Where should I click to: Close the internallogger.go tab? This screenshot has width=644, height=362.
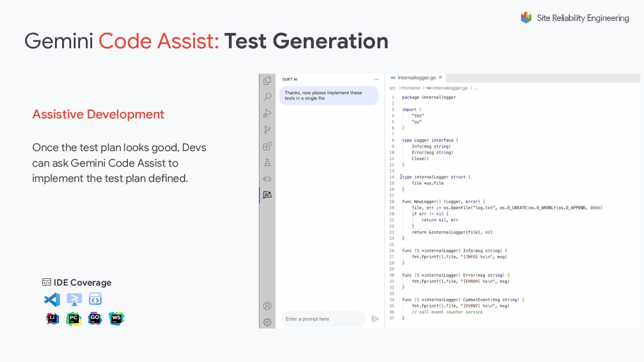440,78
